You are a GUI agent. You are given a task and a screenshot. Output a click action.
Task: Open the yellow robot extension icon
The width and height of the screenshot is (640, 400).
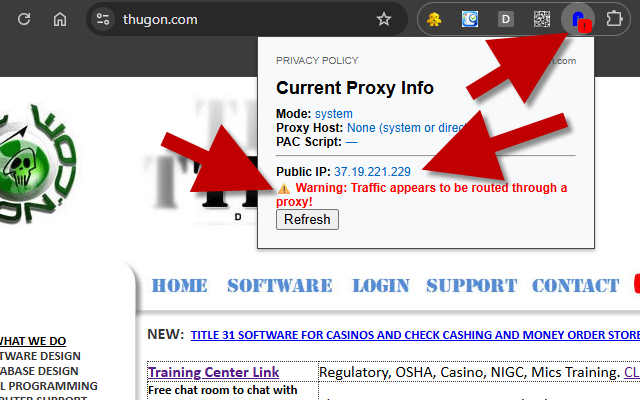click(x=434, y=19)
